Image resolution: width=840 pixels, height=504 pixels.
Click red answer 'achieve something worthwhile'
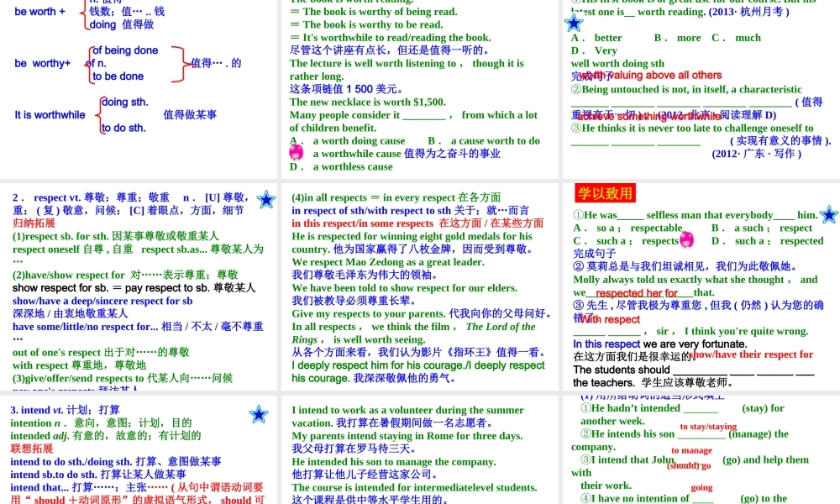650,116
